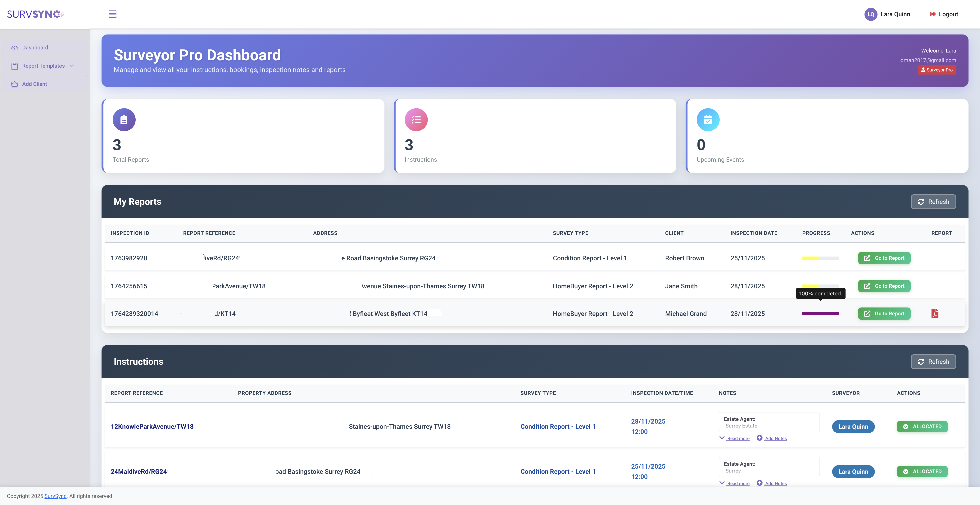
Task: Click the ALLOCATED status badge for 12KnowleParkAvenue/TW18
Action: [x=922, y=427]
